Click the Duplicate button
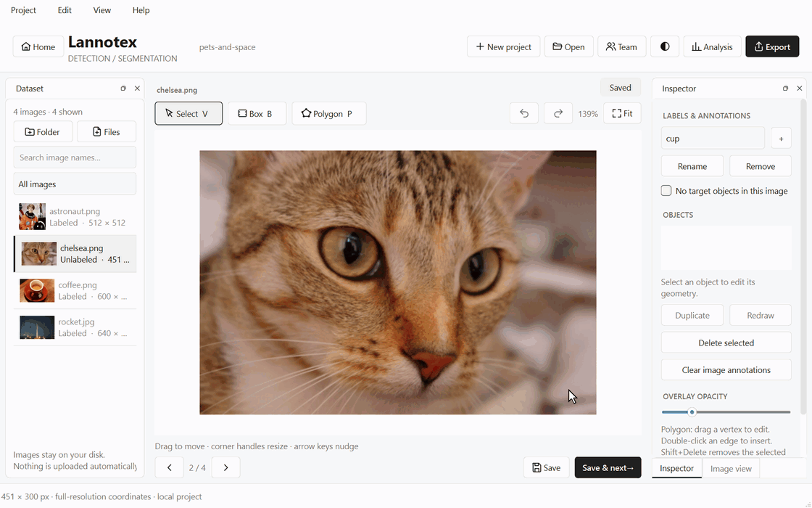The image size is (812, 508). coord(692,315)
